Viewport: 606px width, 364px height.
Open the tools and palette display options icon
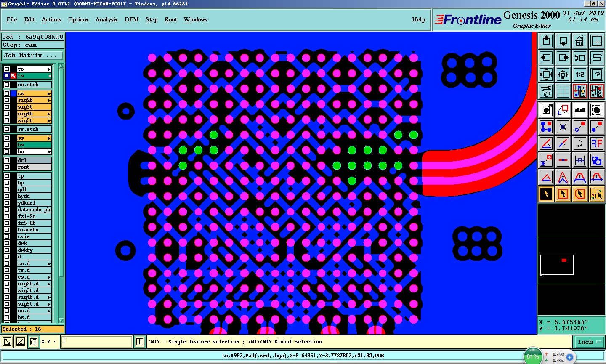click(546, 91)
